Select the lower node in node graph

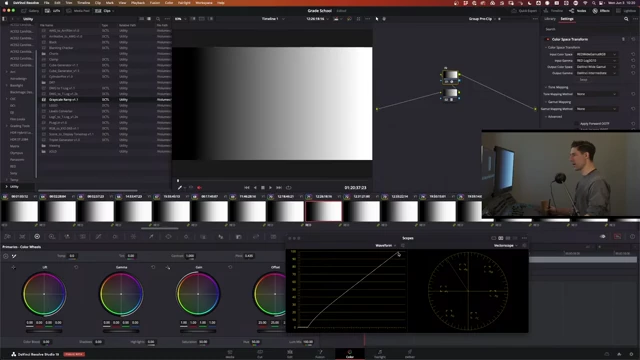[450, 95]
